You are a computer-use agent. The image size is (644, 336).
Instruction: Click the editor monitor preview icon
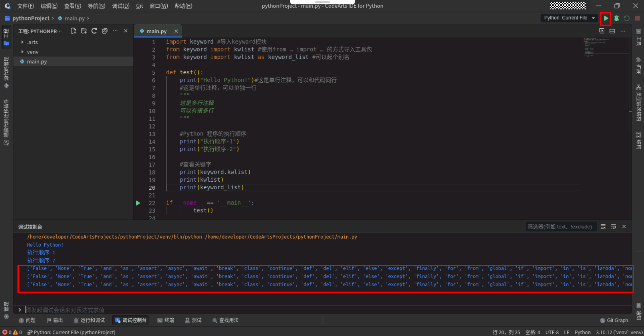(602, 31)
